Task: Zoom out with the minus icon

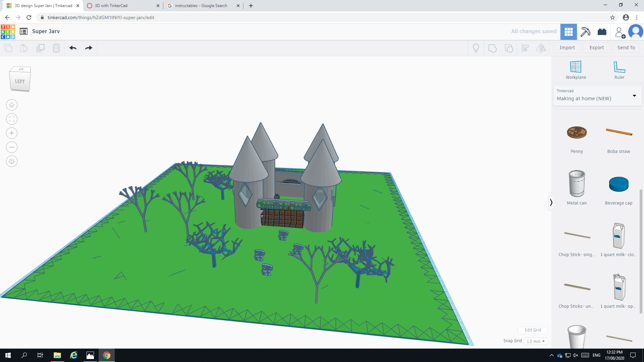Action: click(x=12, y=147)
